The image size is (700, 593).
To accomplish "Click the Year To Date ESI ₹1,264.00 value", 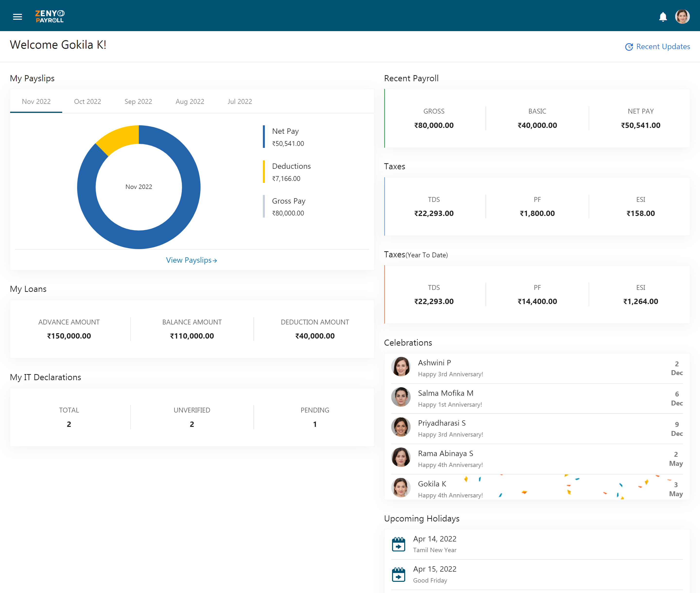I will (640, 302).
